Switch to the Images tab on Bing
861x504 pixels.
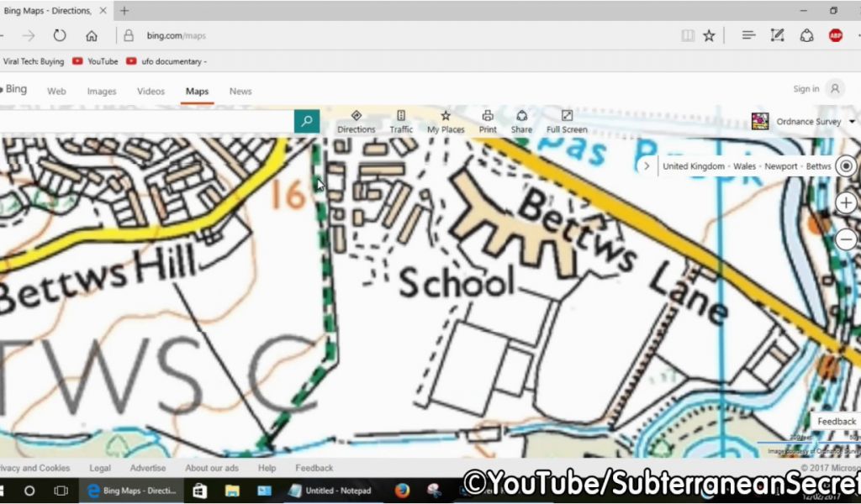[x=102, y=92]
